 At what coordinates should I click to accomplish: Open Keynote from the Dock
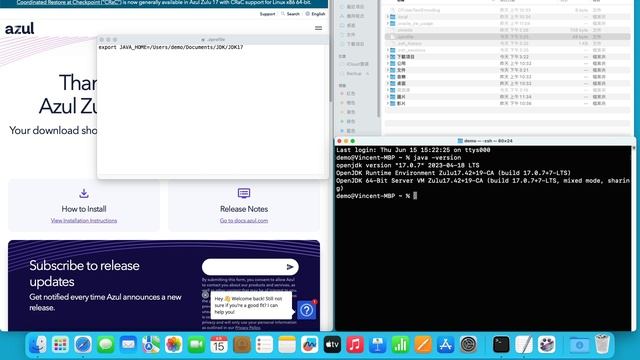378,345
